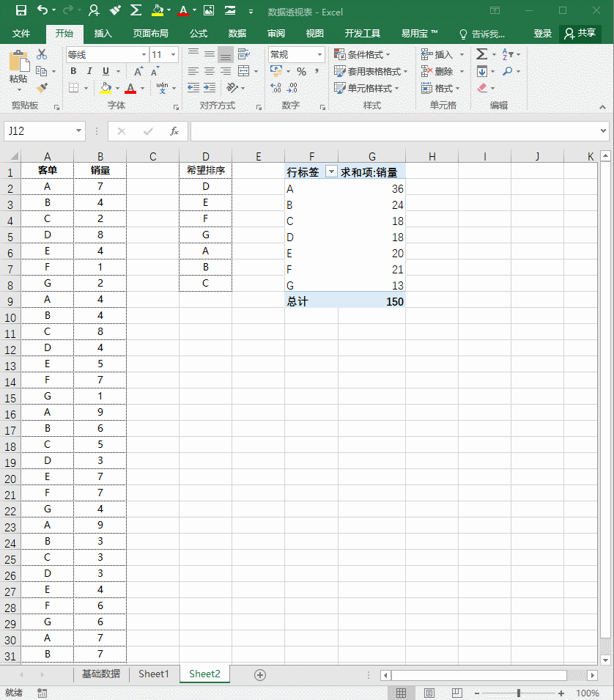Screen dimensions: 614x700
Task: Increase font size with large A icon
Action: 138,71
